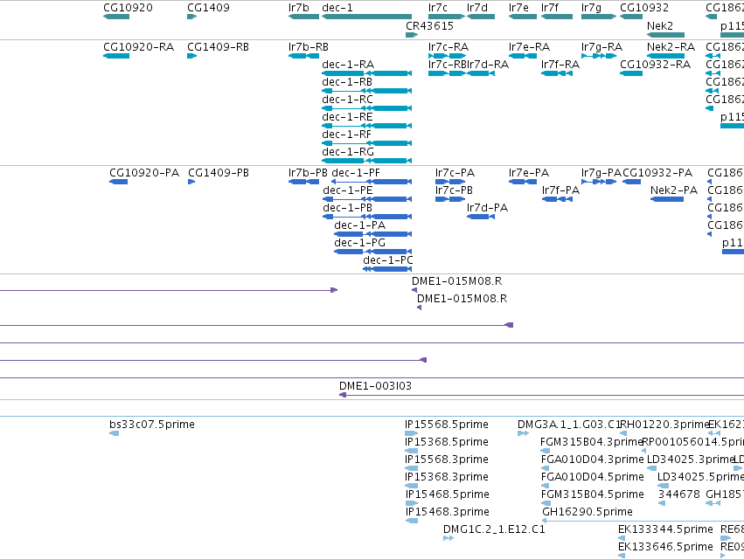The image size is (744, 560).
Task: Select the dec-1-RF transcript
Action: 346,135
